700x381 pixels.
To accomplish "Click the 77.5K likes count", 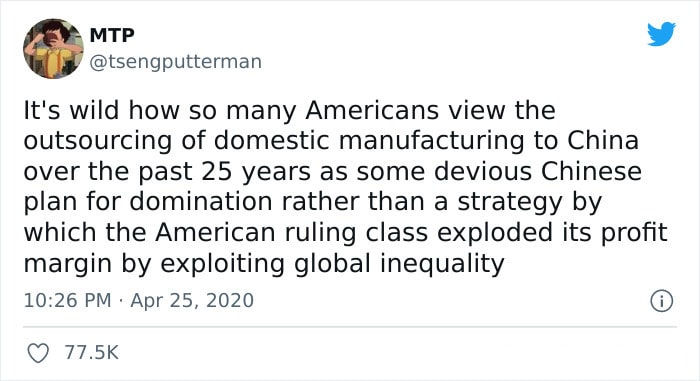I will (92, 352).
